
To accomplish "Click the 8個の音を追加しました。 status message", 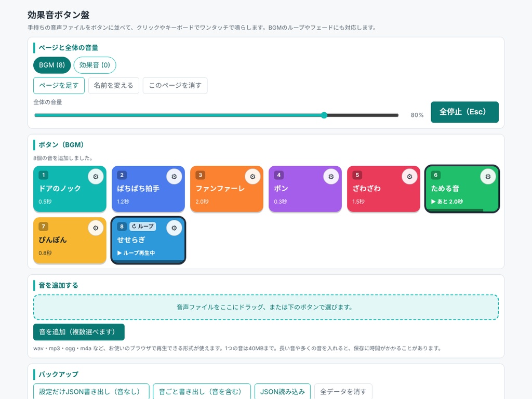I will (x=63, y=158).
